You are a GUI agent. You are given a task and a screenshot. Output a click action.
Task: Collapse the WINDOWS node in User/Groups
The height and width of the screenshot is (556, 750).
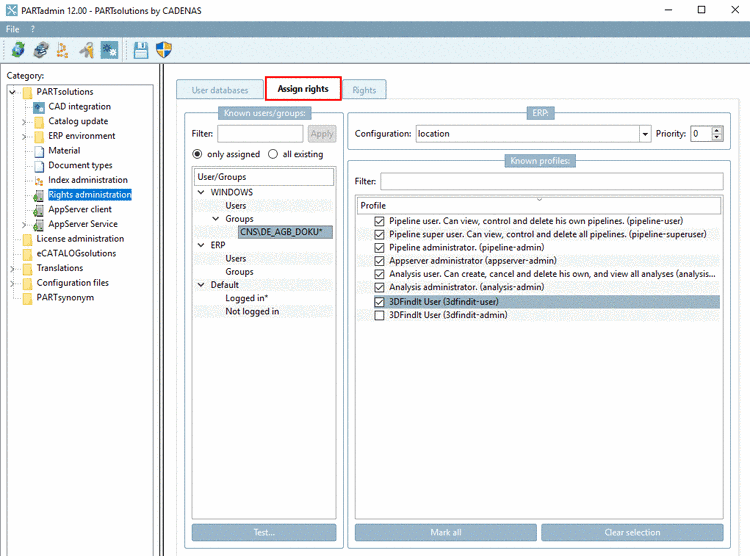[201, 192]
